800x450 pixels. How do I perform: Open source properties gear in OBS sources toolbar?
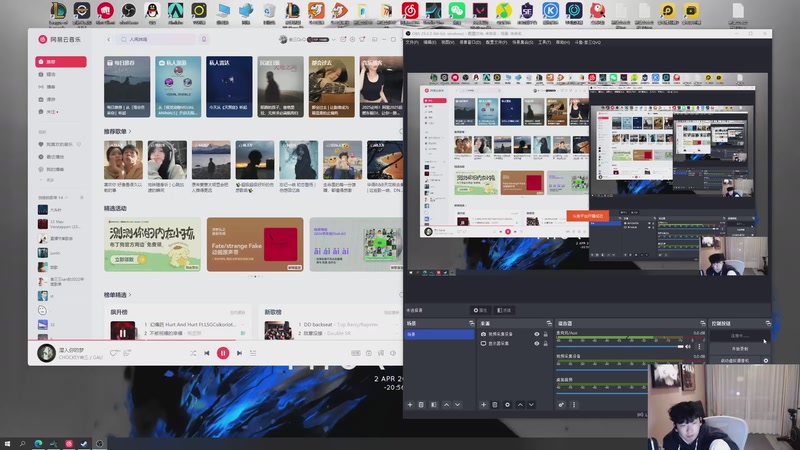507,405
